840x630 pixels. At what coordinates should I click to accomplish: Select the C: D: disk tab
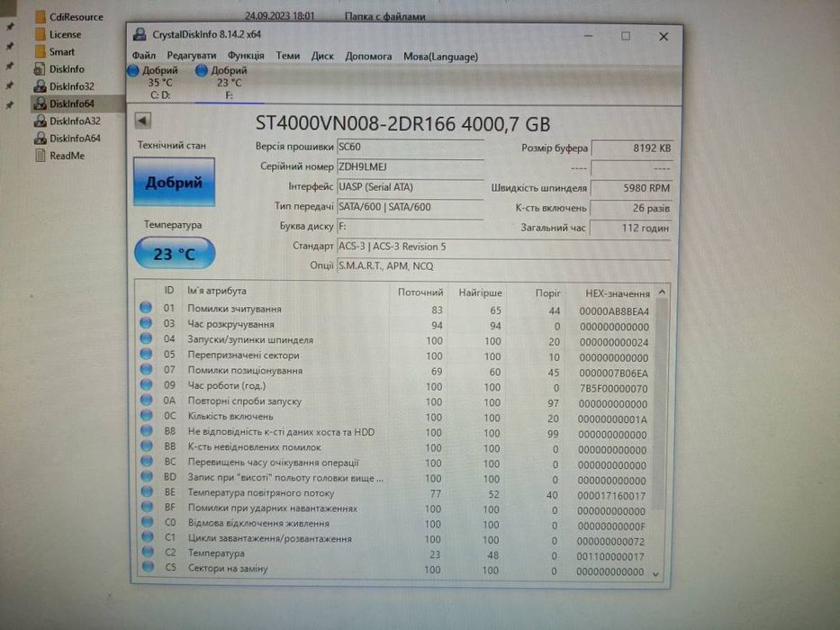pyautogui.click(x=159, y=83)
